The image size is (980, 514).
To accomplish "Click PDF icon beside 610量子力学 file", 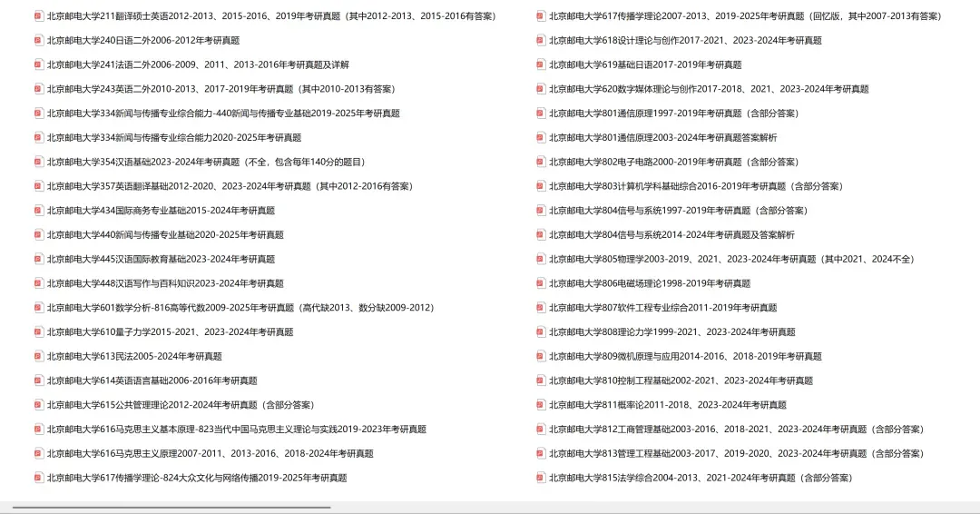I will pos(39,332).
